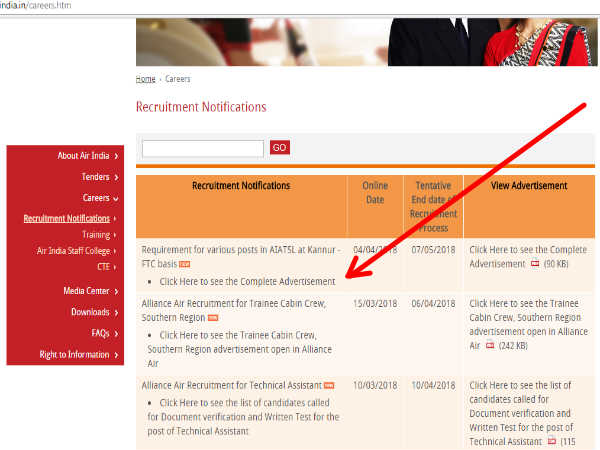Image resolution: width=600 pixels, height=450 pixels.
Task: Select the 10/03/2018 online date cell
Action: [375, 385]
